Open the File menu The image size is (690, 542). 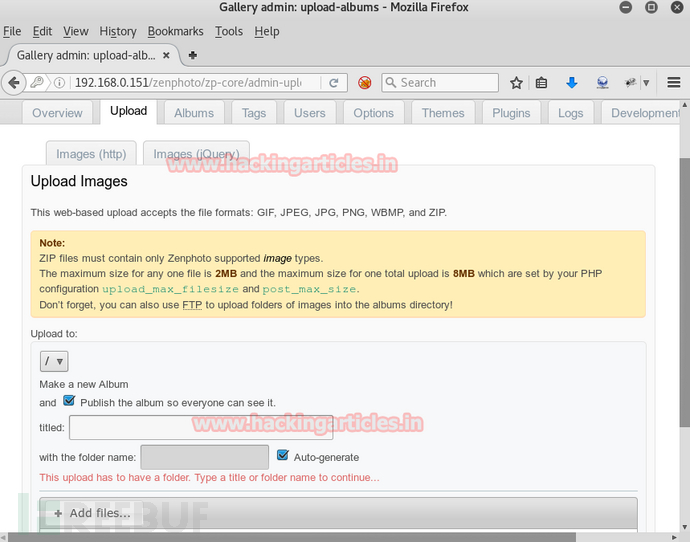click(x=12, y=31)
